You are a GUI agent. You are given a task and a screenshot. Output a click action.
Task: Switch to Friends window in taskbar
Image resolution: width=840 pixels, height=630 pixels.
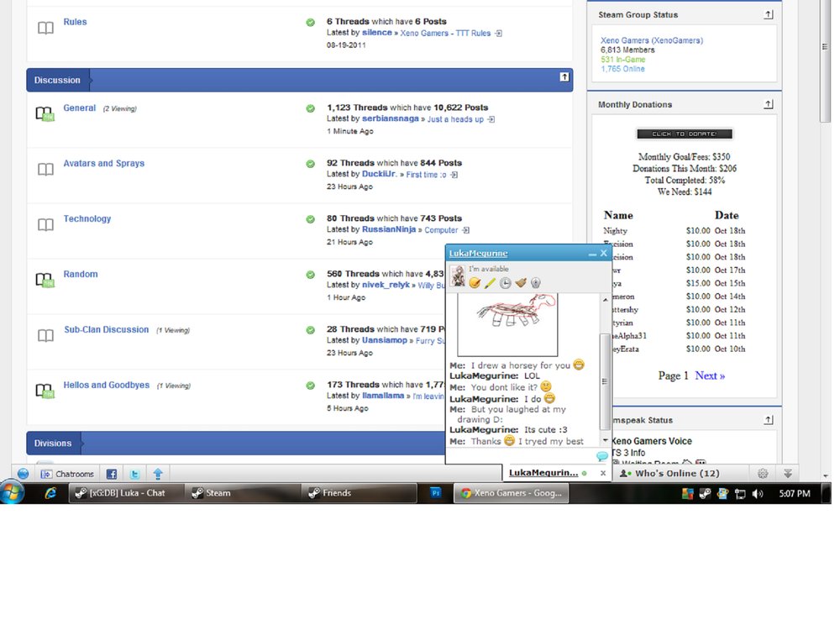(359, 493)
